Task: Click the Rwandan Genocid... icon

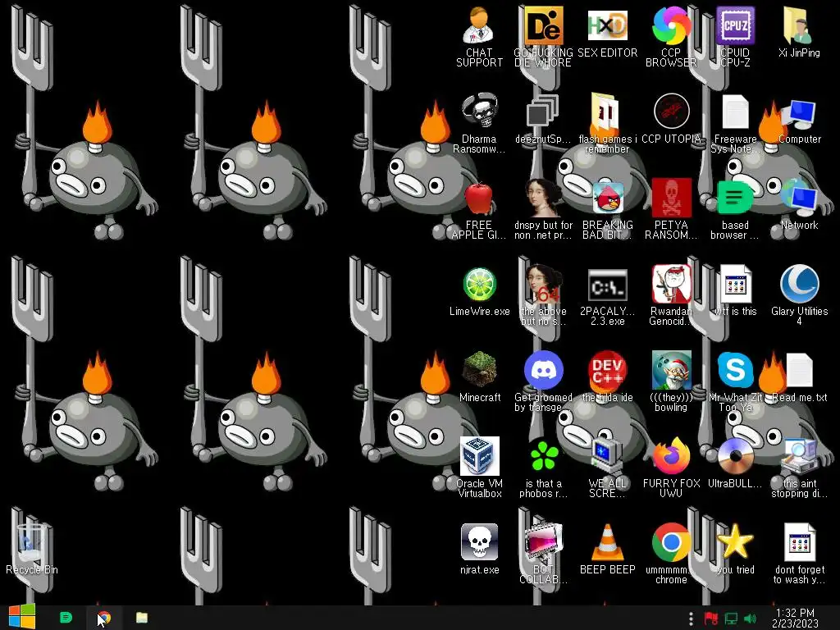Action: coord(671,285)
